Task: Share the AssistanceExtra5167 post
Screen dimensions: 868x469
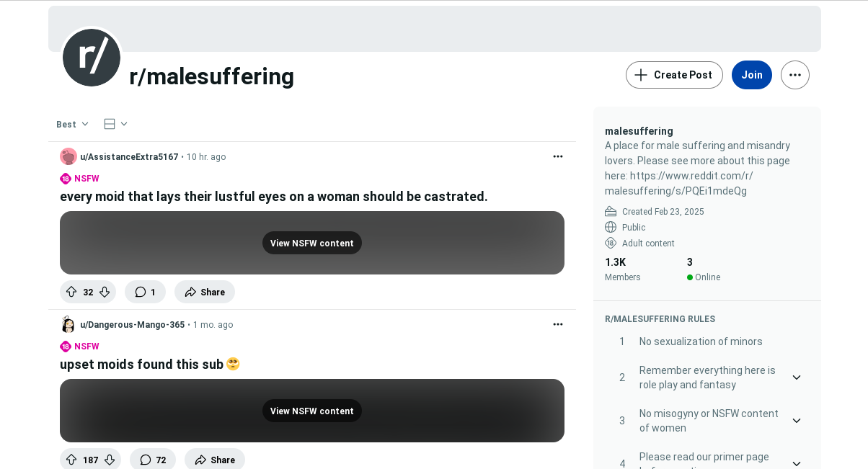Action: (x=205, y=292)
